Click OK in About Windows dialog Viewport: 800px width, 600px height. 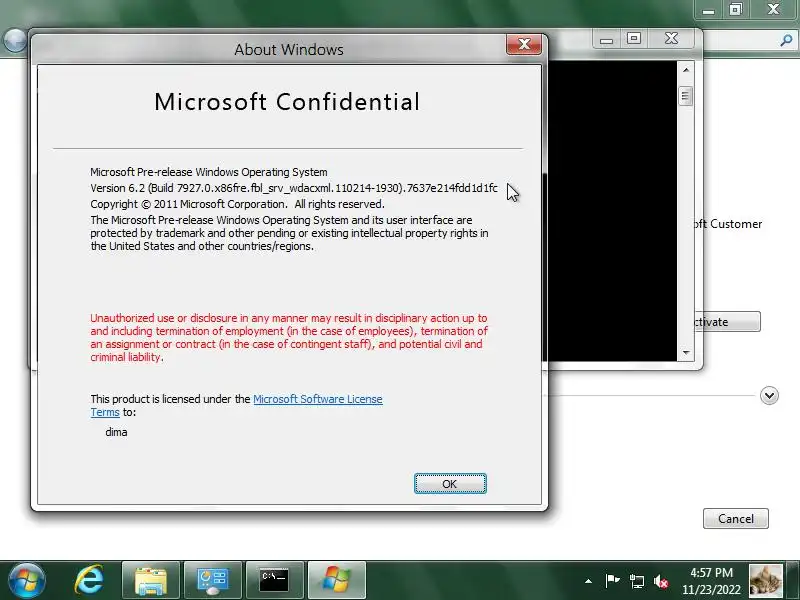point(450,484)
